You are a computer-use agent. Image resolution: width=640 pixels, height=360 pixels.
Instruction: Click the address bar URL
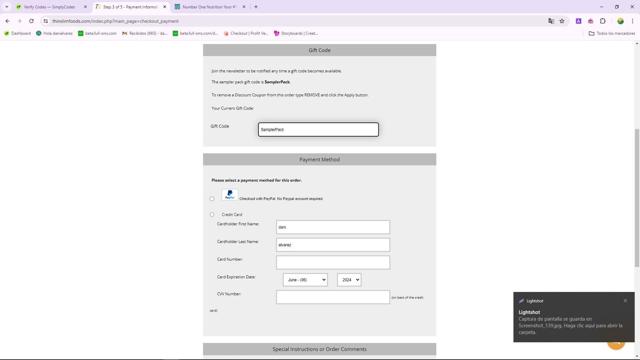point(116,21)
